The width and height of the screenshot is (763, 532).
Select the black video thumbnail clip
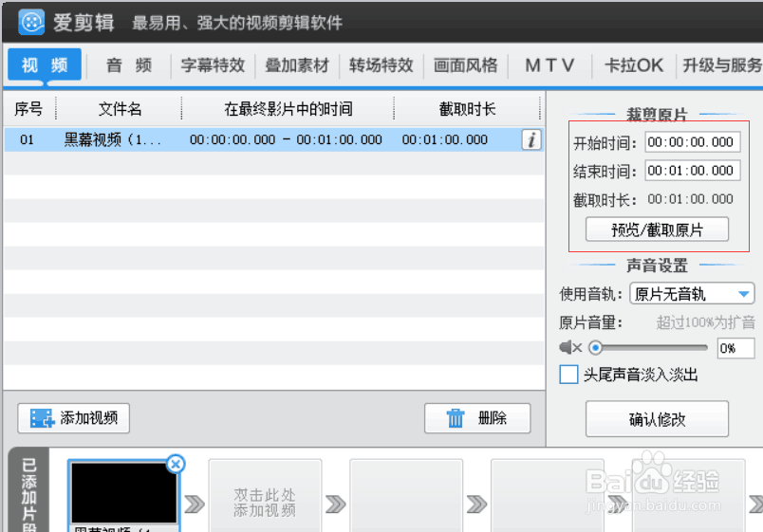[x=124, y=492]
